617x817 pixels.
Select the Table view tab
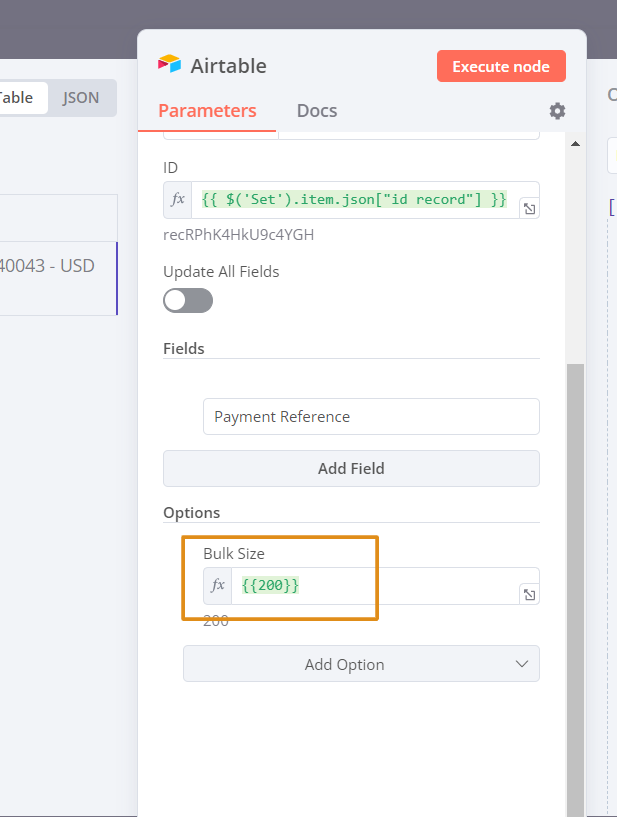pos(18,97)
